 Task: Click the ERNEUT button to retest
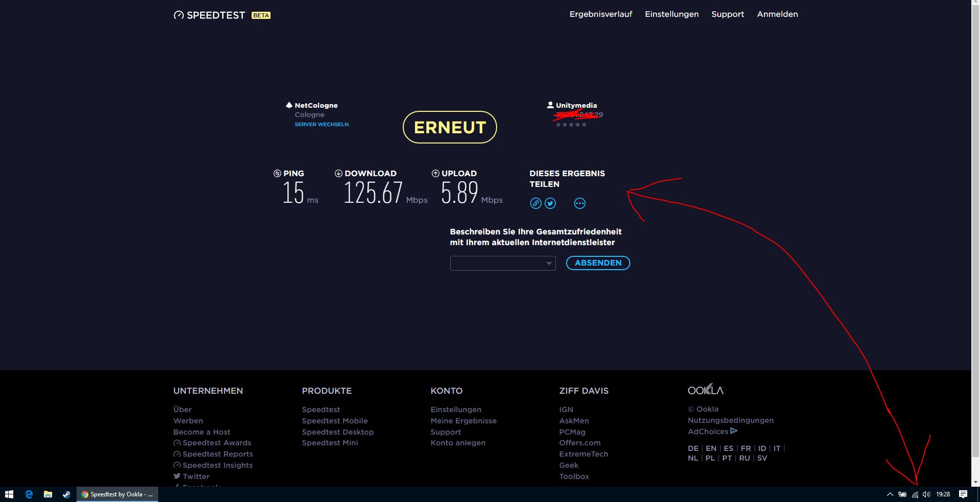click(450, 127)
